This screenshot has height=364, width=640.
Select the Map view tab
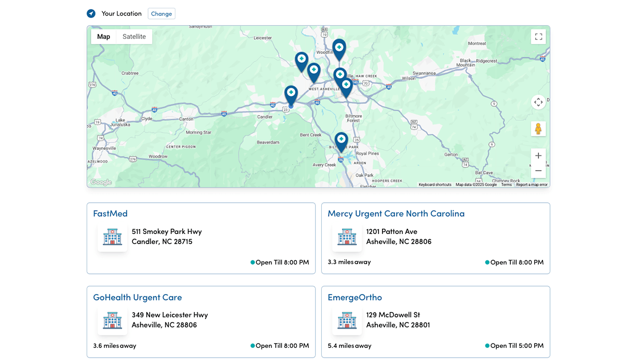coord(104,37)
